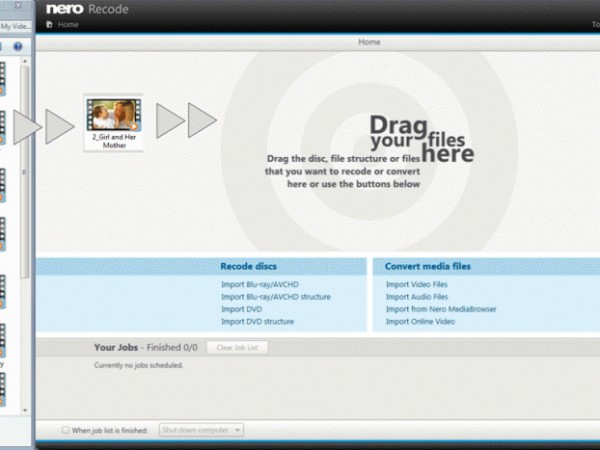Select Import DVD structure option
This screenshot has width=600, height=450.
[x=257, y=322]
